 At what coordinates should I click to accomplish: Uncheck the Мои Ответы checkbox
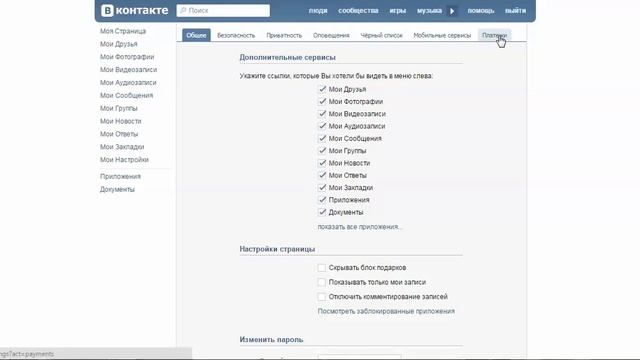pyautogui.click(x=322, y=175)
